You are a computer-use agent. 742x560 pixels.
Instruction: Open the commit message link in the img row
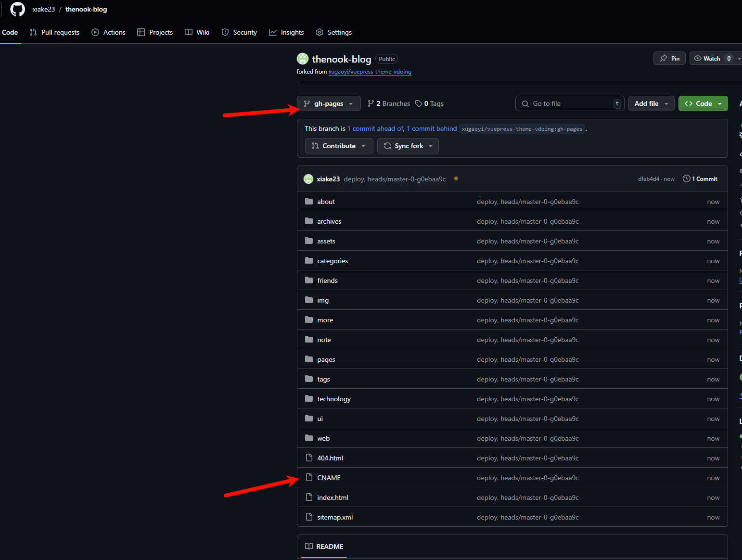coord(528,300)
